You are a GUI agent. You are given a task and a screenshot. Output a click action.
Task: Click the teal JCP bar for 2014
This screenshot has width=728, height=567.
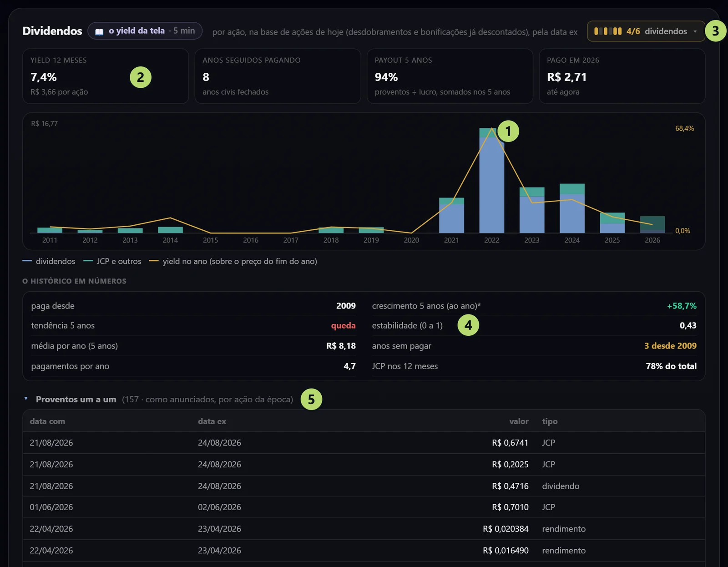pyautogui.click(x=170, y=230)
